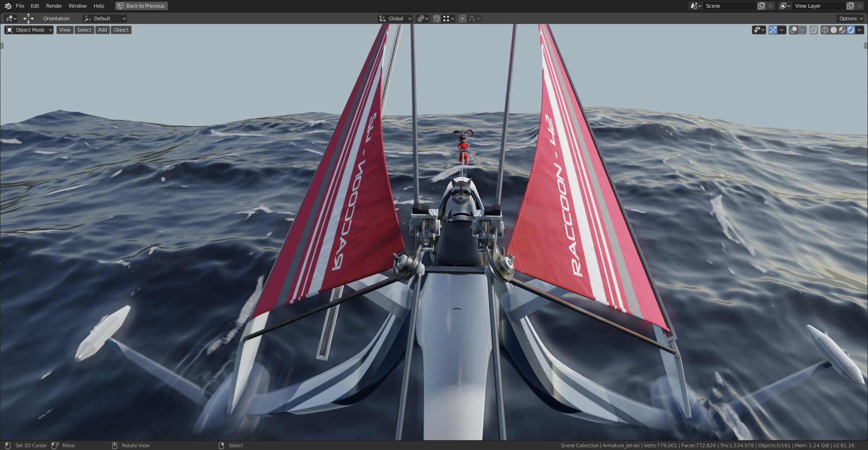Click the Faces:772,826 status entry
Image resolution: width=868 pixels, height=450 pixels.
pos(698,445)
